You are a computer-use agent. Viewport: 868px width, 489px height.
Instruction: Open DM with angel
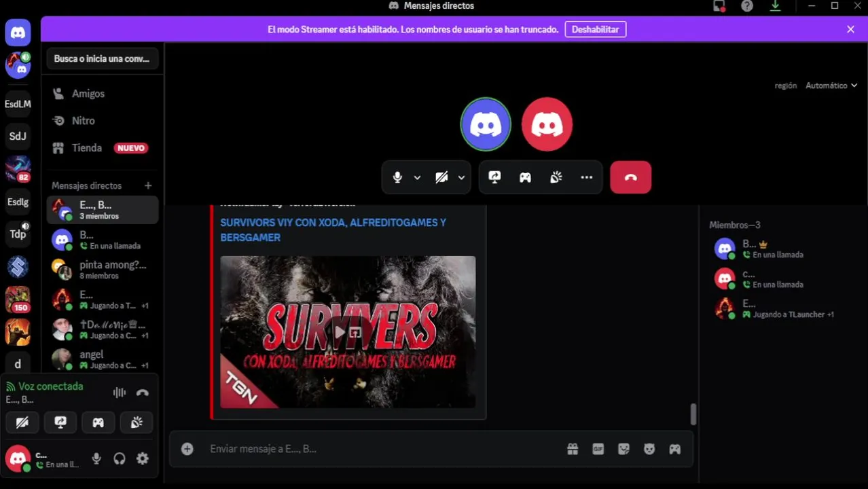point(103,359)
